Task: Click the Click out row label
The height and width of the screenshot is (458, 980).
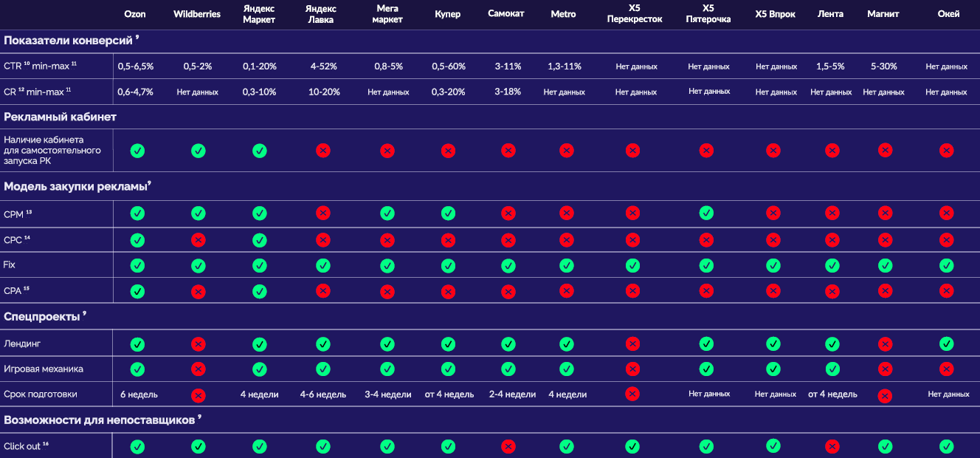Action: pyautogui.click(x=26, y=446)
